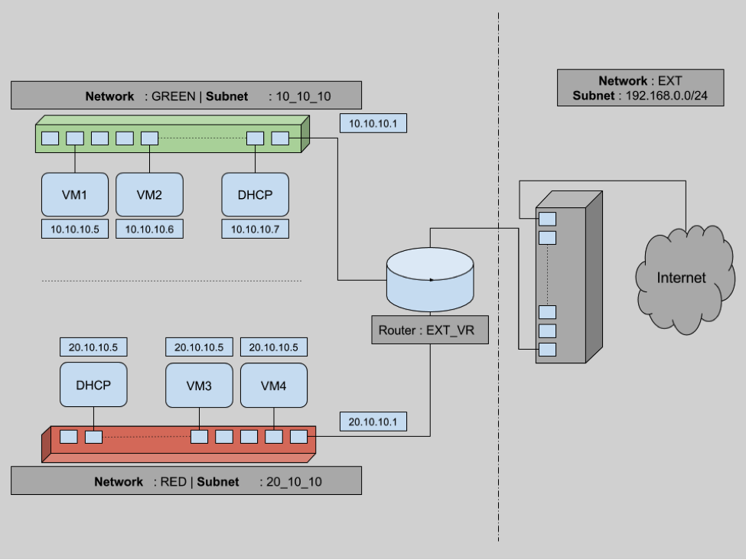Select the VM4 node

[x=273, y=384]
